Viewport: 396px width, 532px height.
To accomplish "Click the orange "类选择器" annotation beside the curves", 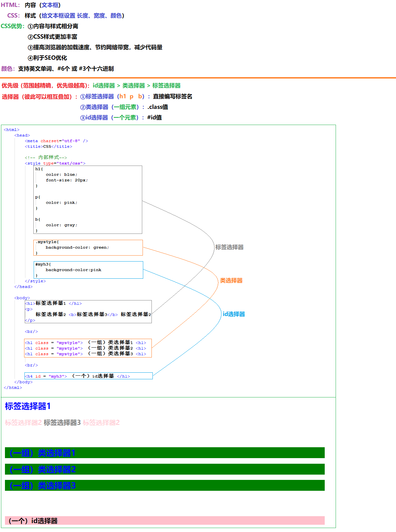I will tap(231, 281).
